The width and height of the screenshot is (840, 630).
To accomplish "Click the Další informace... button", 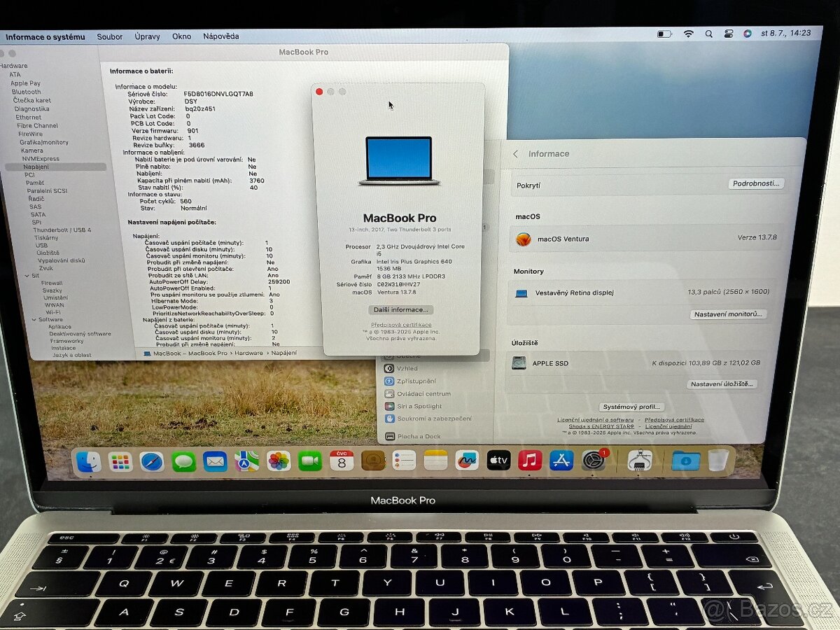I will click(x=400, y=309).
